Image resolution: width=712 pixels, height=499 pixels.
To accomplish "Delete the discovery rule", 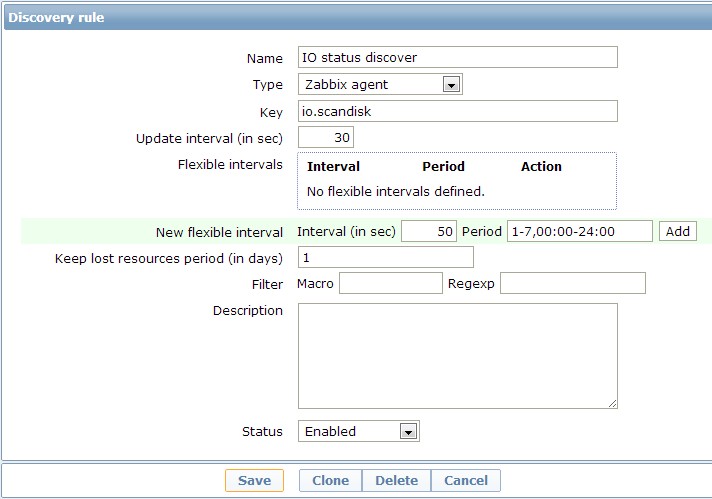I will 396,480.
